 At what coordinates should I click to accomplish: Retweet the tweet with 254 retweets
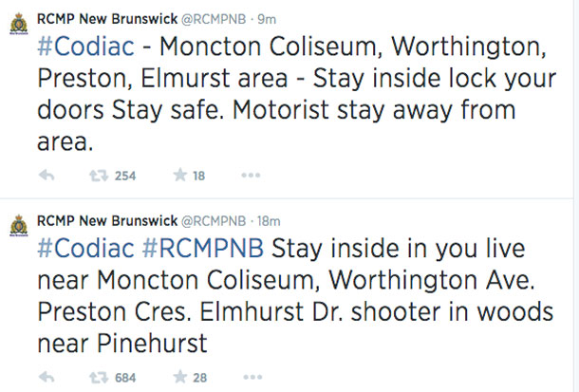(x=95, y=176)
